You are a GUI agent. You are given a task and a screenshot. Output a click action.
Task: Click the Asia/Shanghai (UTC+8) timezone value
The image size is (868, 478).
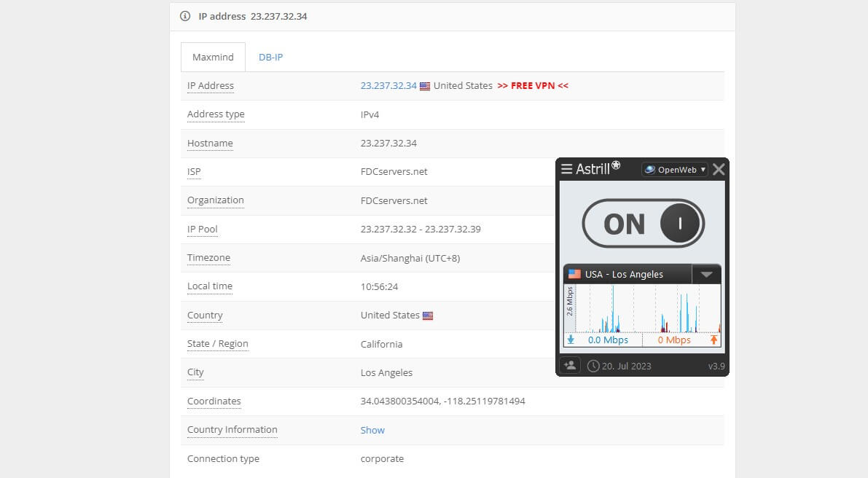(x=410, y=258)
